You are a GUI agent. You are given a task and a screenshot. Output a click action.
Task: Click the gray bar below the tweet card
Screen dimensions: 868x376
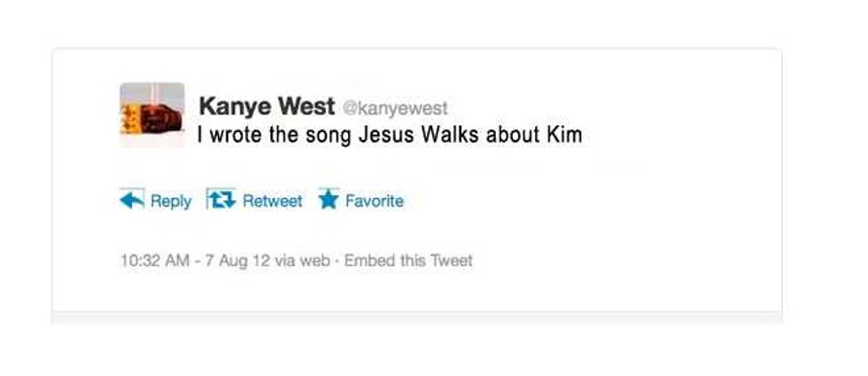[x=416, y=317]
